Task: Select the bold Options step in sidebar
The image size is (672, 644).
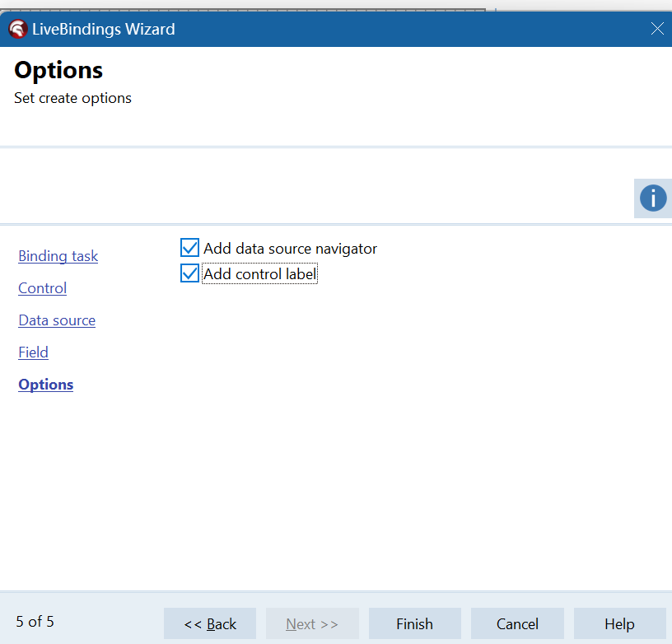Action: click(x=45, y=385)
